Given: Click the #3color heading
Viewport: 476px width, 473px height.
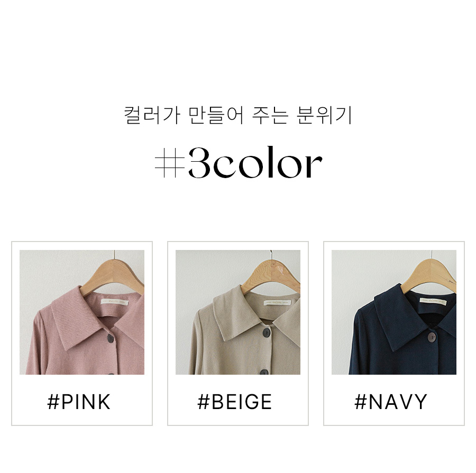Looking at the screenshot, I should [239, 163].
